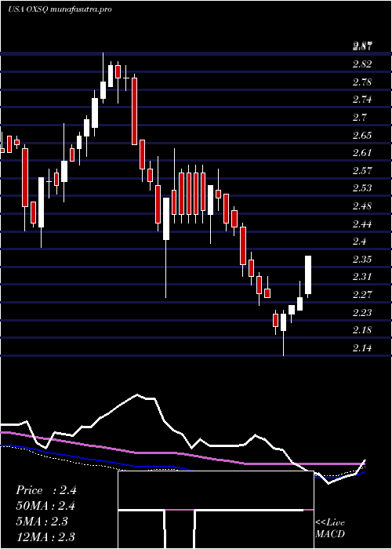
Task: Select the 2.78 price axis label
Action: pos(362,82)
